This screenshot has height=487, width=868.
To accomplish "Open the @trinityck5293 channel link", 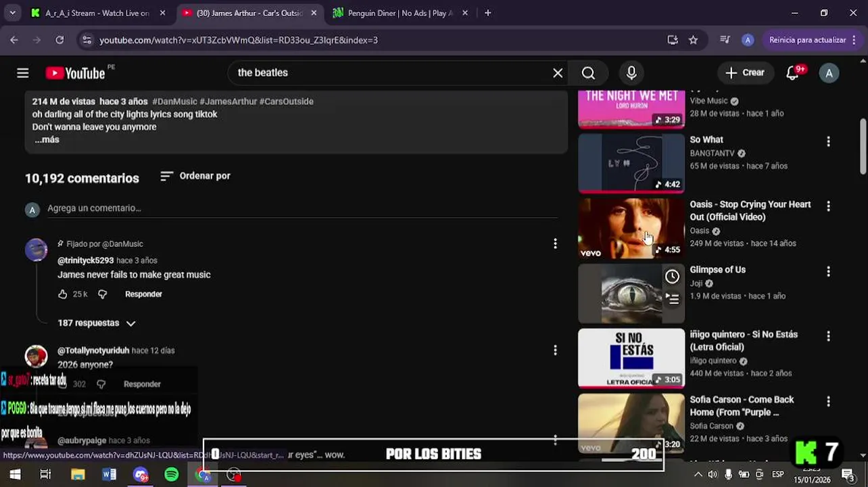I will 85,260.
